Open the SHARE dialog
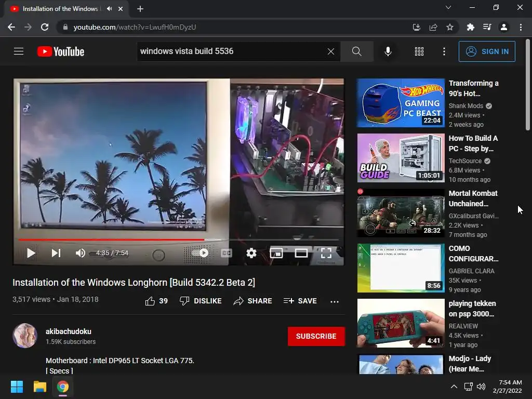This screenshot has width=532, height=399. [253, 301]
